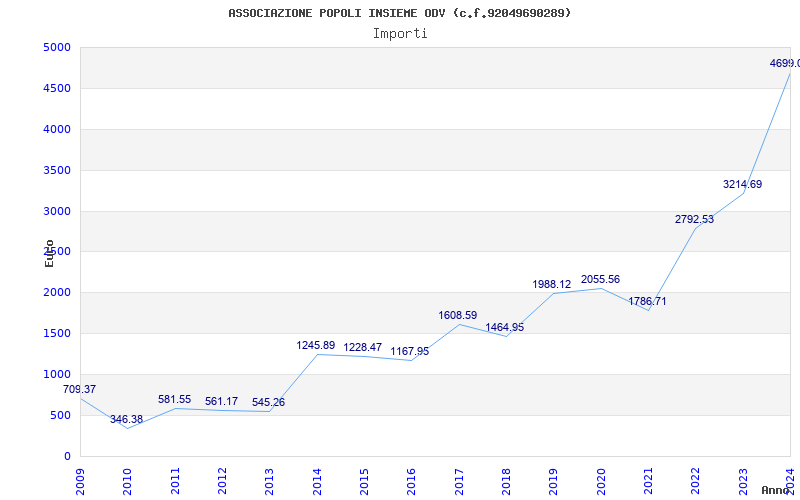Click the chart title ASSOCIAZIONE POPOLI INSIEME ODV
This screenshot has height=500, width=800.
click(x=399, y=13)
